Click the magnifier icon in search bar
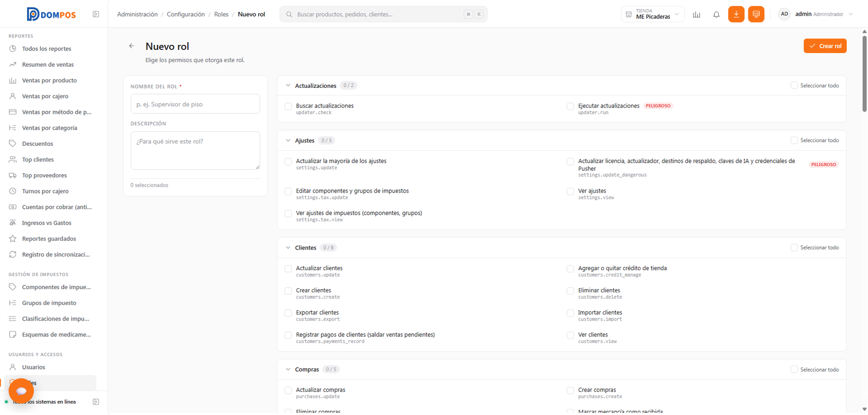The width and height of the screenshot is (868, 415). 289,15
